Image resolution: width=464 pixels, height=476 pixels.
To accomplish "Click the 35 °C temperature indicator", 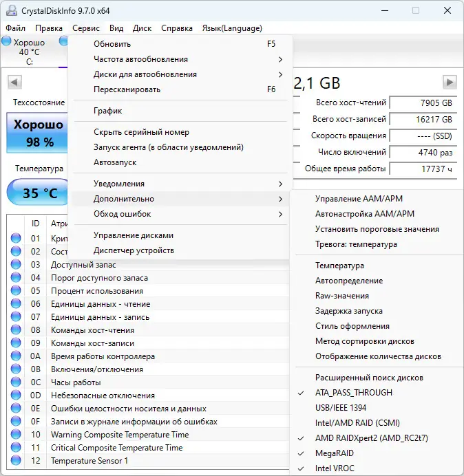I will coord(38,193).
